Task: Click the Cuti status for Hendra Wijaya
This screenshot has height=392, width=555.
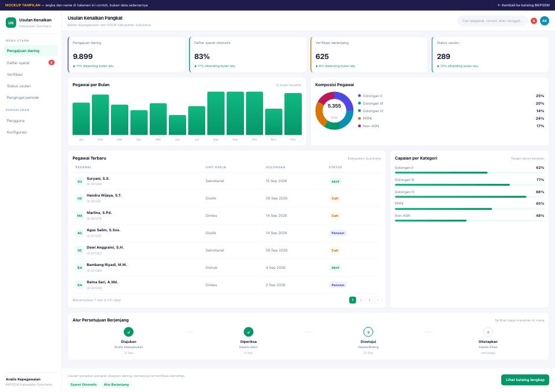Action: click(335, 198)
